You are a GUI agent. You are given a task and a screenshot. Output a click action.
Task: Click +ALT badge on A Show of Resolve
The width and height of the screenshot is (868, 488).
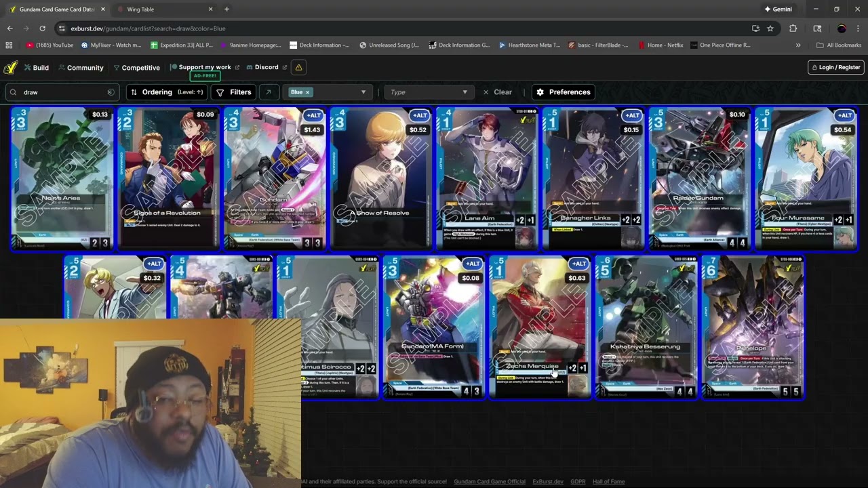click(x=419, y=115)
